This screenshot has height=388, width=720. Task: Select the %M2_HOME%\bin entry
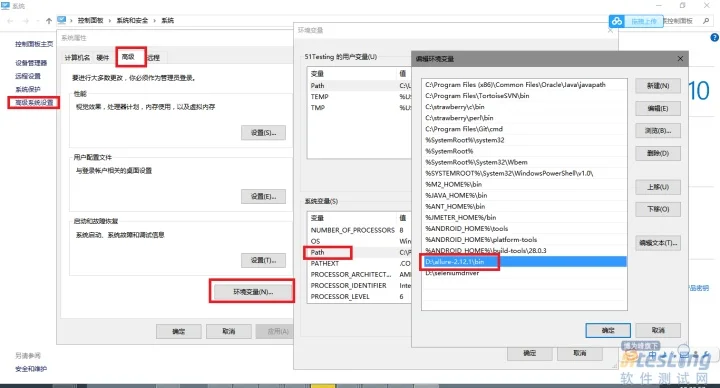(x=524, y=184)
